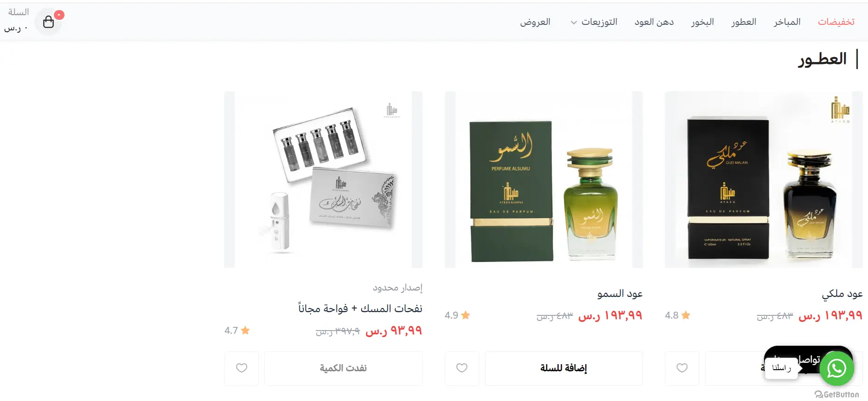The image size is (868, 401).
Task: Toggle wishlist heart for نفحات المسك
Action: [242, 368]
